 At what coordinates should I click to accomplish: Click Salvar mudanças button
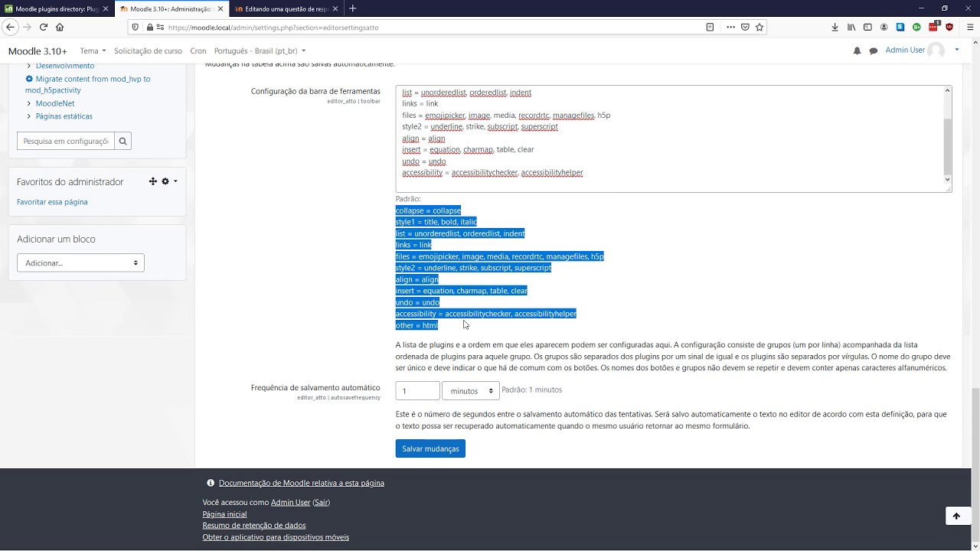(x=430, y=448)
